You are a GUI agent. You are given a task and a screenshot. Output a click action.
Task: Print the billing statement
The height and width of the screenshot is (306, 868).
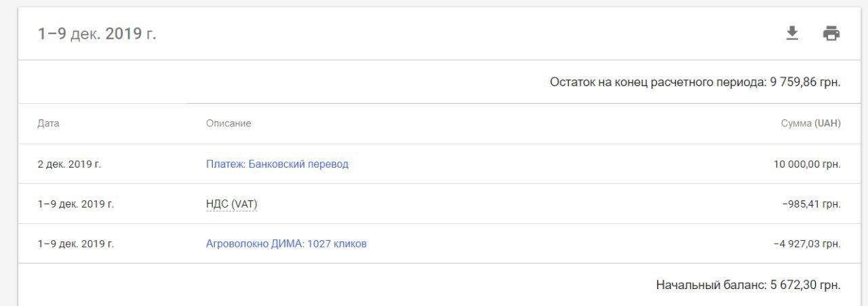tap(831, 33)
